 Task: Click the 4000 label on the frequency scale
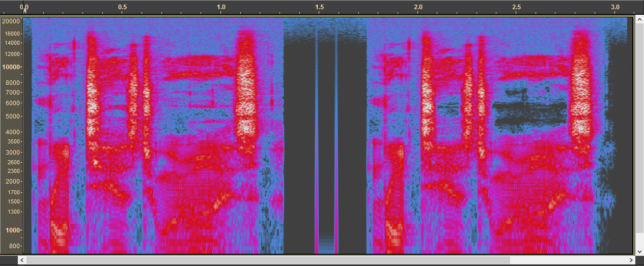pos(12,132)
